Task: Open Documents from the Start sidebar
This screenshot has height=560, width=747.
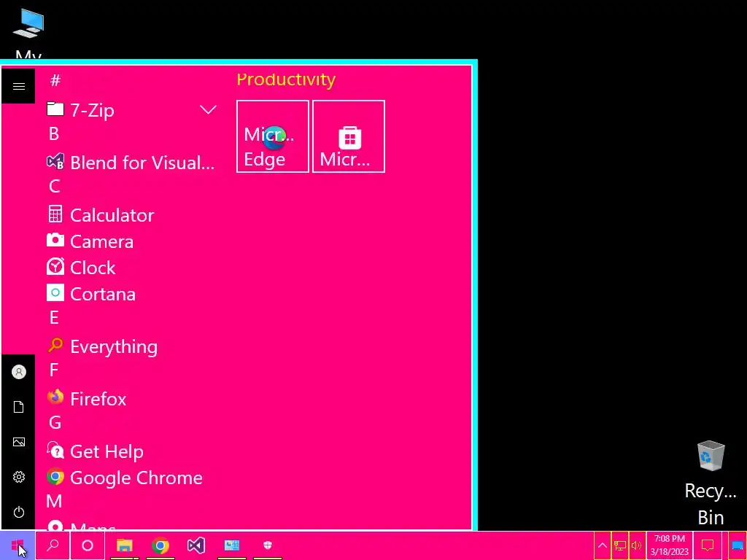Action: (18, 407)
